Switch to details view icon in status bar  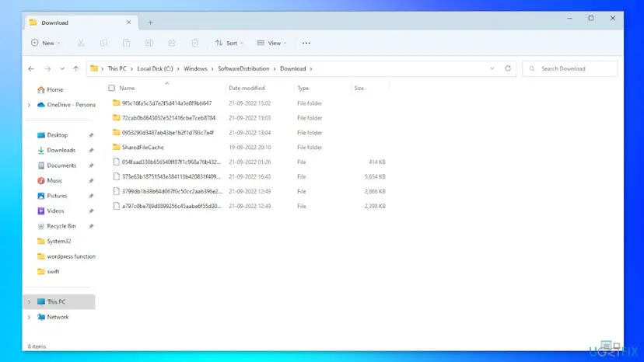pos(605,345)
